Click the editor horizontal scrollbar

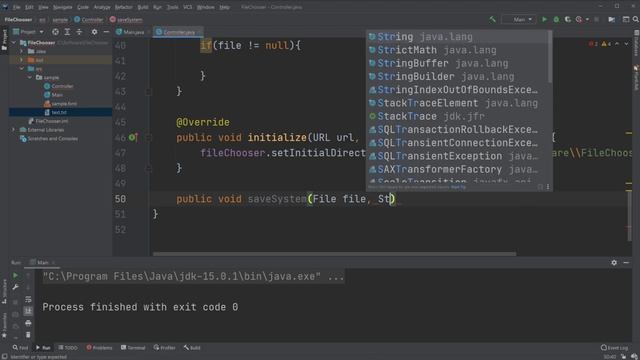click(x=334, y=254)
